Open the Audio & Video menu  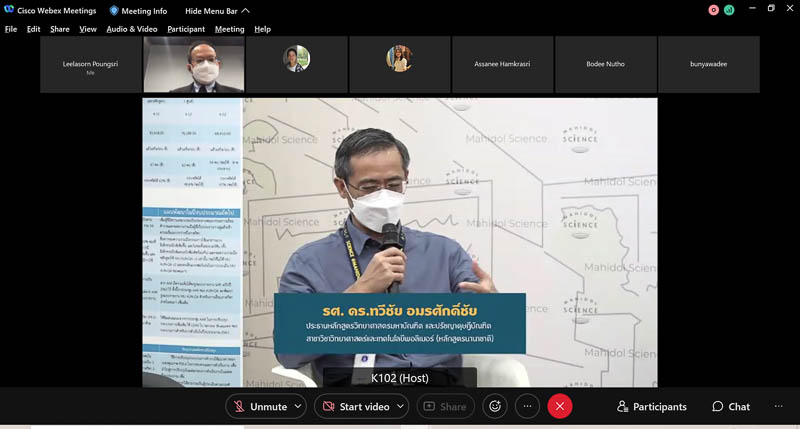point(131,29)
